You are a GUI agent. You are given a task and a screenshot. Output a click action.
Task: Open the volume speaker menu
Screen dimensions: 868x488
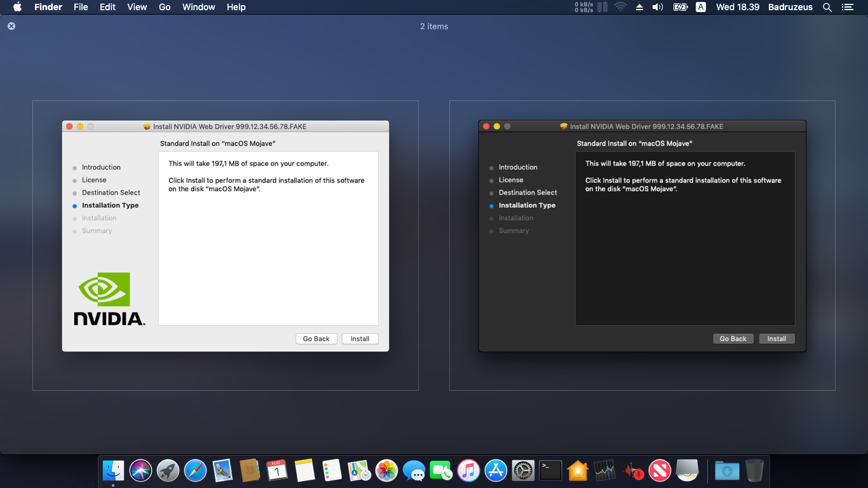click(x=658, y=7)
